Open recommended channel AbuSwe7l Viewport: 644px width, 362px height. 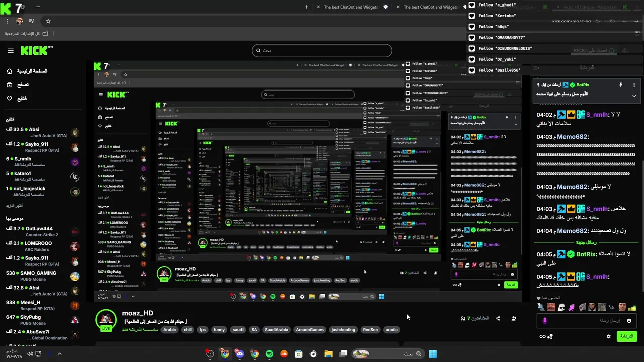pyautogui.click(x=43, y=335)
